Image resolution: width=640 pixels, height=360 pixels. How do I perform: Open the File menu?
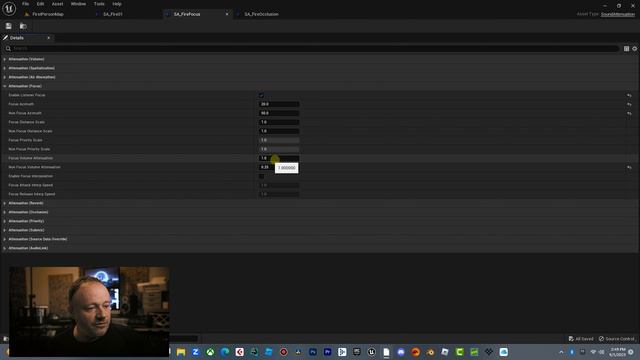[x=25, y=4]
